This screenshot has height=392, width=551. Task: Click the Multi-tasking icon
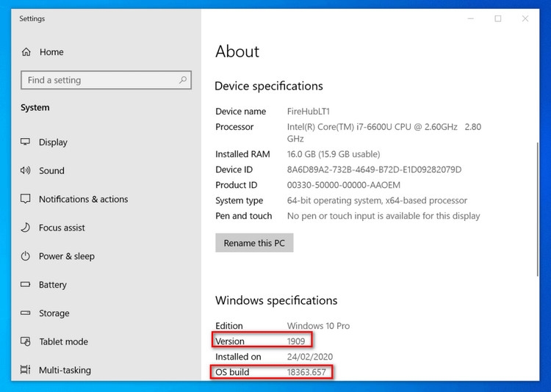click(25, 370)
